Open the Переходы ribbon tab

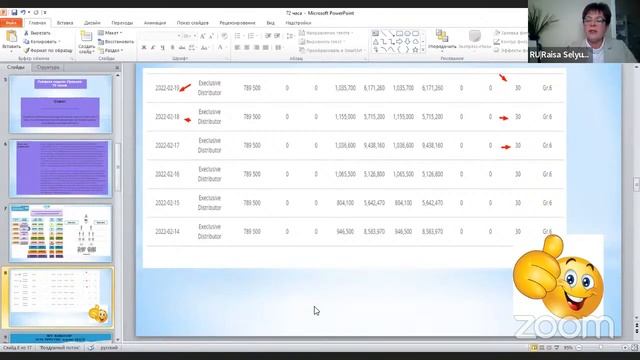click(122, 23)
